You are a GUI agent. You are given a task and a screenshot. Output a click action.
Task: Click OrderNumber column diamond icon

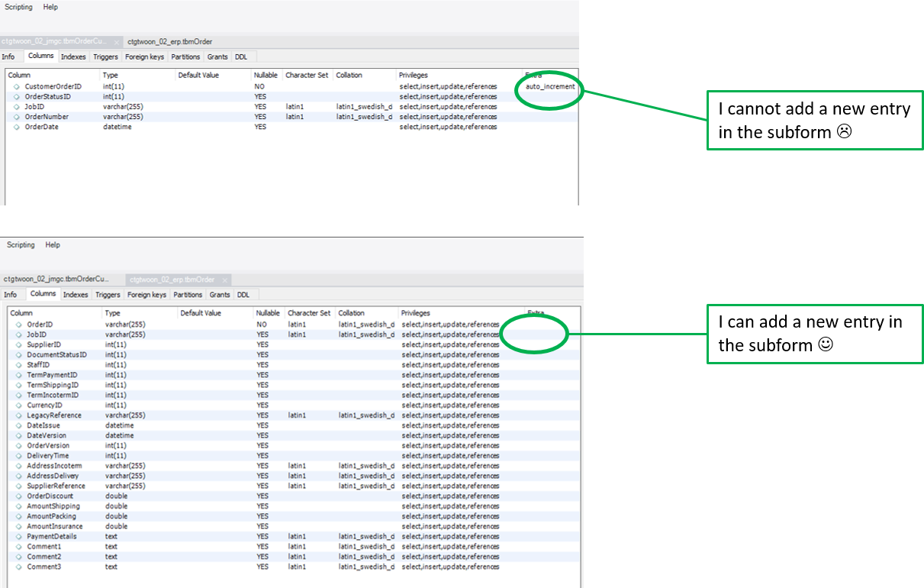coord(17,117)
